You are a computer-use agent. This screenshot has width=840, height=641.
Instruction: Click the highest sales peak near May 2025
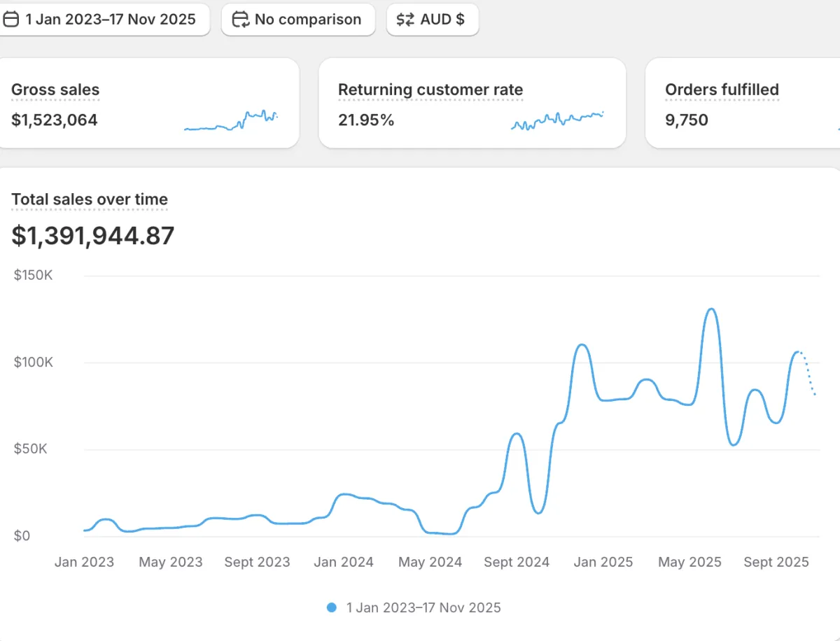coord(711,309)
